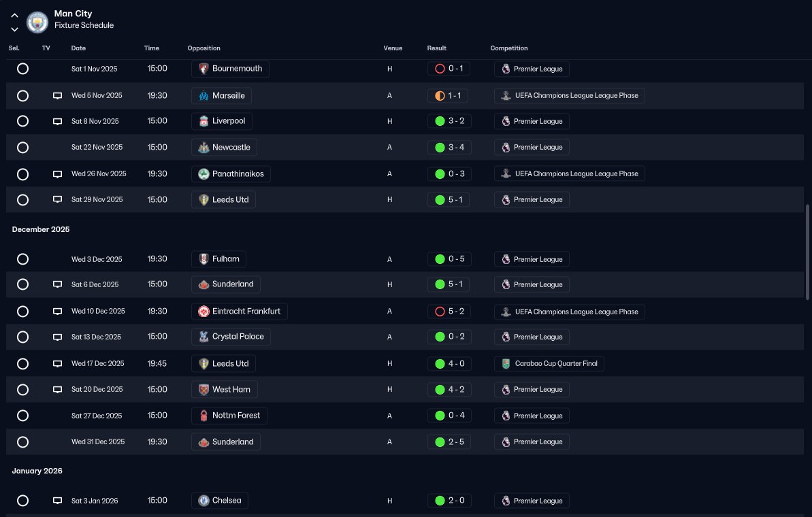
Task: Select the Bournemouth fixture radio button
Action: 22,69
